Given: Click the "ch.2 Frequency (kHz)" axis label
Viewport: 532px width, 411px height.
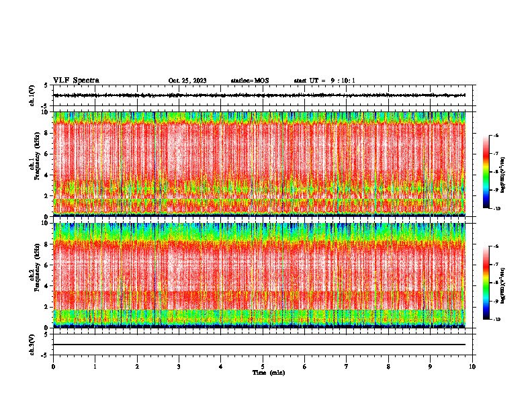Looking at the screenshot, I should pyautogui.click(x=35, y=267).
